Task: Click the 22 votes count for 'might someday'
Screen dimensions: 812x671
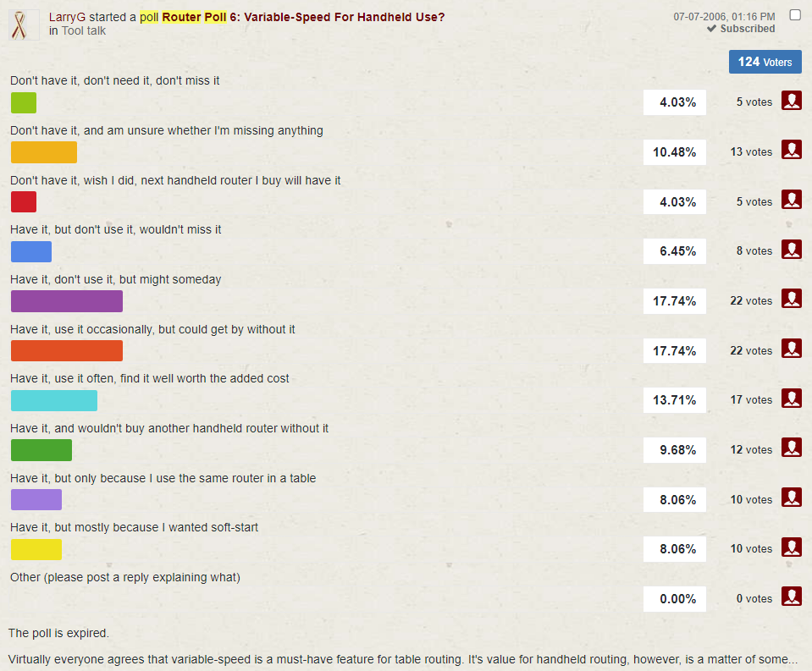Action: (751, 300)
